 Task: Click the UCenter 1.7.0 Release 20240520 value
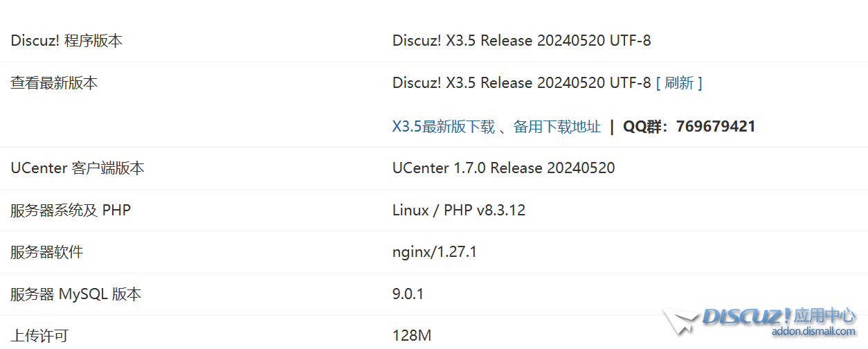tap(503, 168)
